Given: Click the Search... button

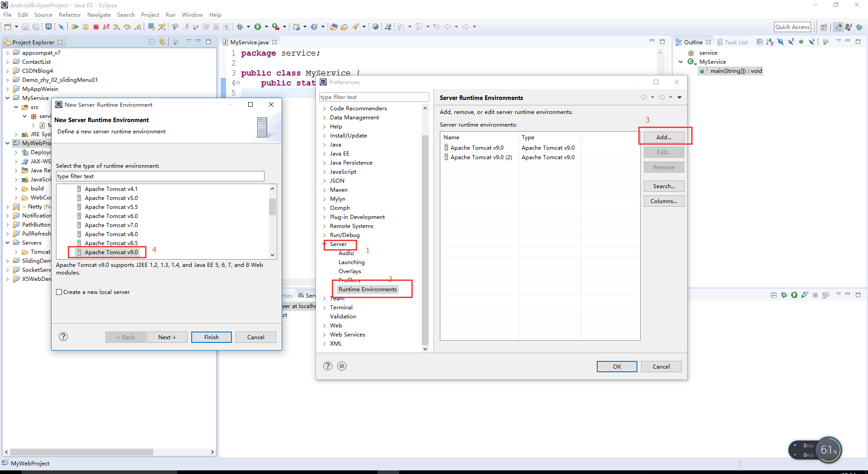Looking at the screenshot, I should (x=664, y=186).
